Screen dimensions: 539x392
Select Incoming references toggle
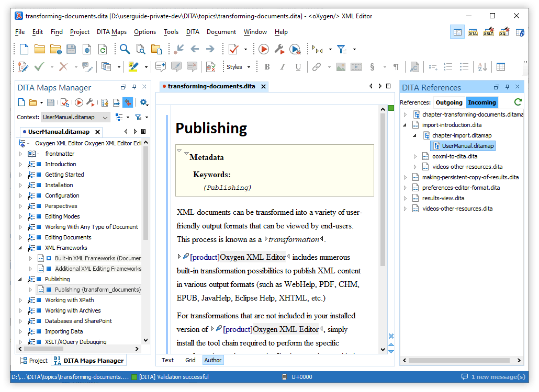coord(482,102)
